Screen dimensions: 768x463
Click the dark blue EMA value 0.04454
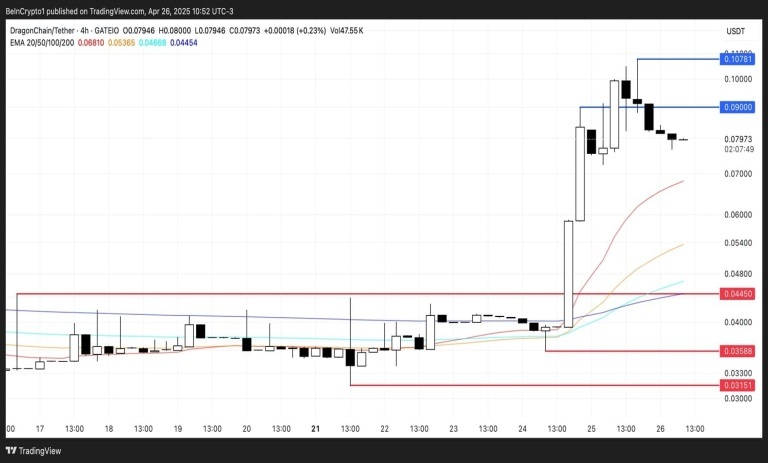coord(184,43)
